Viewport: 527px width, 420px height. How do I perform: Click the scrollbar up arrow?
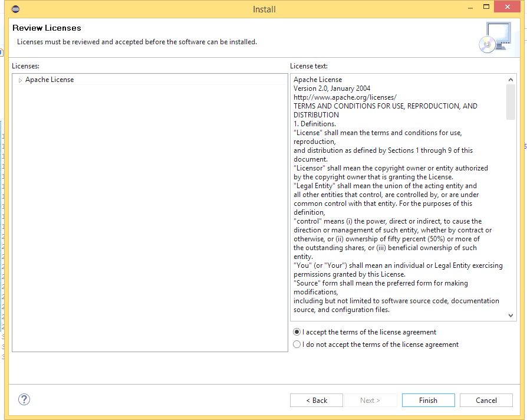point(510,79)
